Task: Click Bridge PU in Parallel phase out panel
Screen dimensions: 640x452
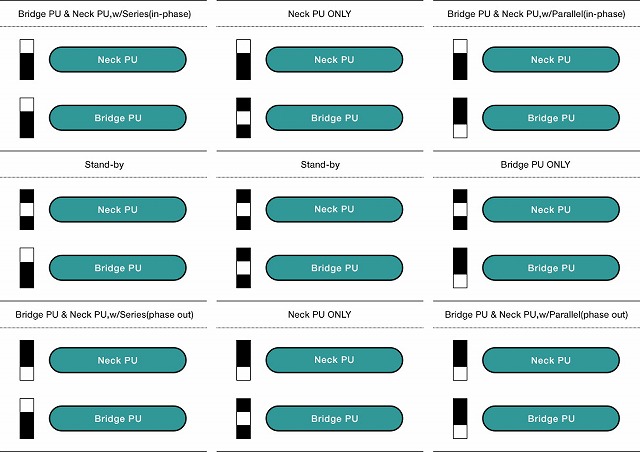Action: point(551,419)
